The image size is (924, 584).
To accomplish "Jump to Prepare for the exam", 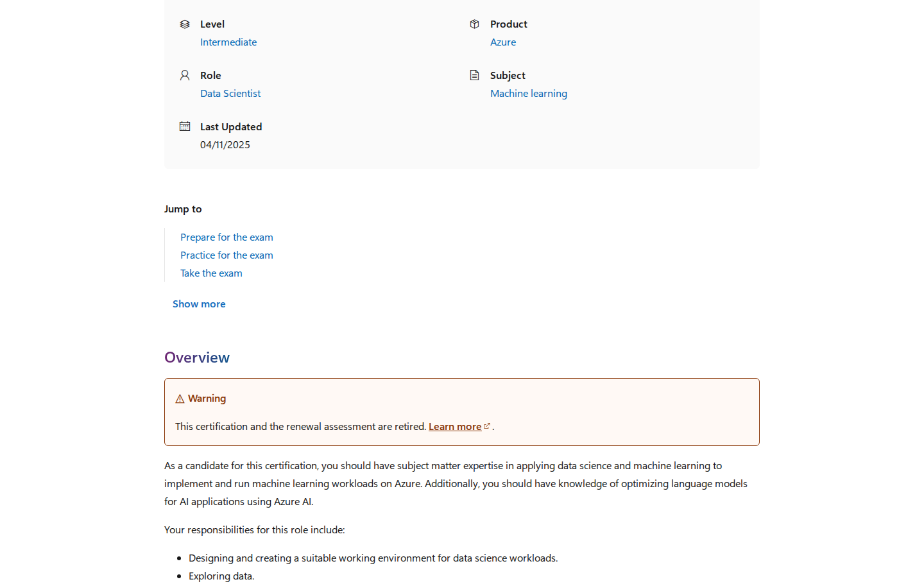I will [x=227, y=237].
